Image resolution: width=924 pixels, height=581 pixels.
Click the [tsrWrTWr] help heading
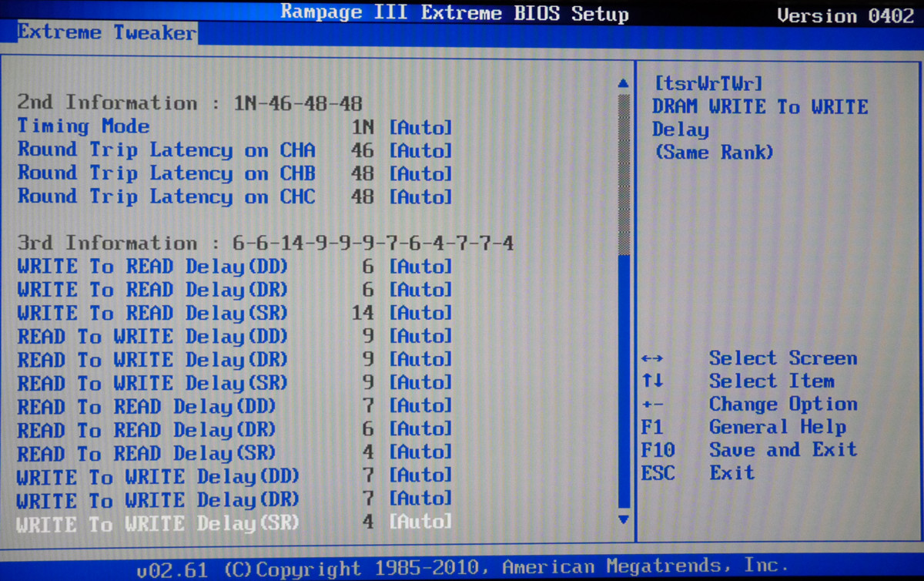tap(708, 83)
